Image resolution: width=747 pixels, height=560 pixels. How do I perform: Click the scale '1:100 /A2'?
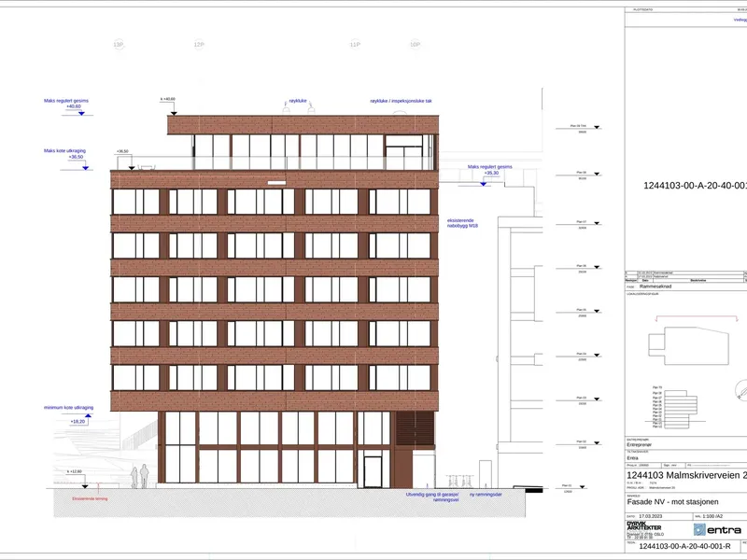pyautogui.click(x=712, y=516)
